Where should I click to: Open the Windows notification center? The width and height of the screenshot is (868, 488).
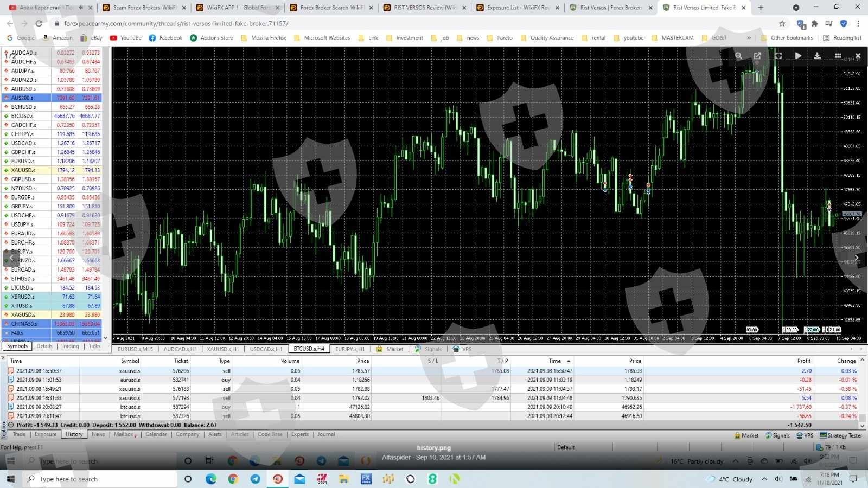click(853, 479)
